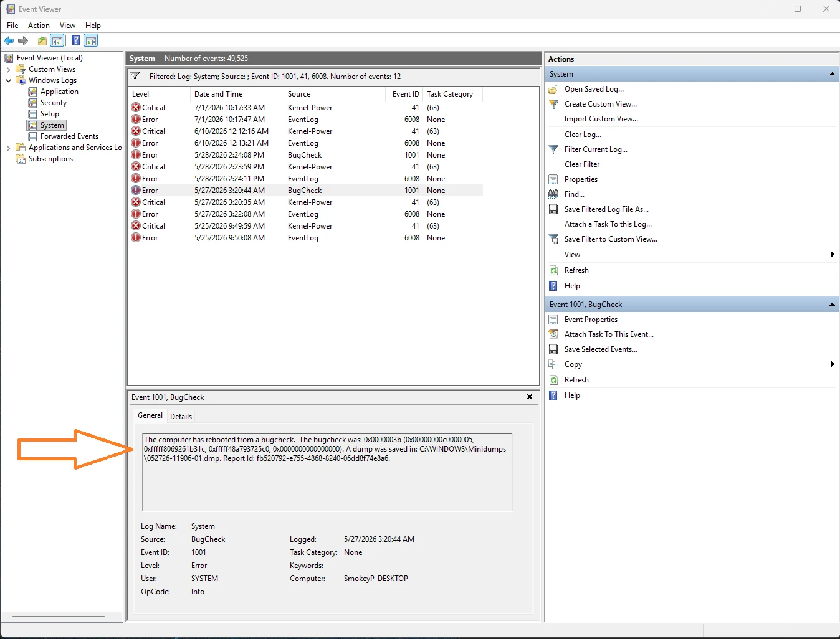Select Subscriptions in tree
Viewport: 840px width, 639px height.
pos(50,159)
